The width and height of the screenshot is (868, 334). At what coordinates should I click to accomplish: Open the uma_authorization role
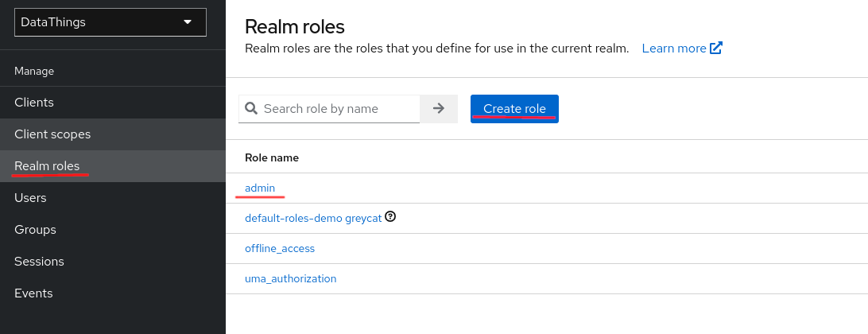point(291,278)
